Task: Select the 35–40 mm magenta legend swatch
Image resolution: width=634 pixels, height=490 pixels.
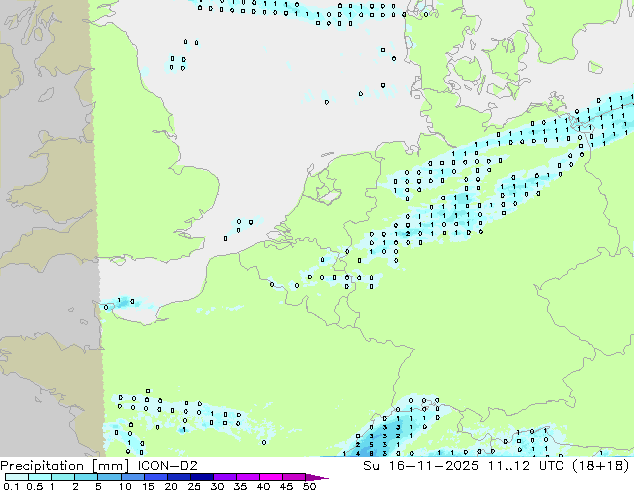Action: click(x=248, y=477)
